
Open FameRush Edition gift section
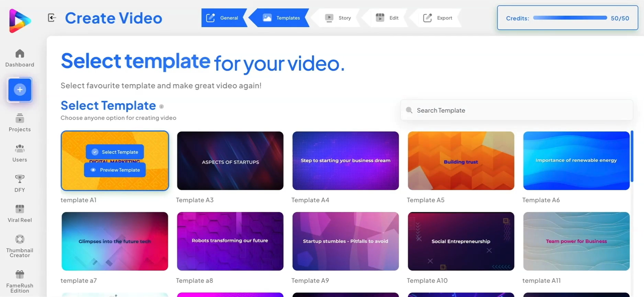click(x=20, y=282)
